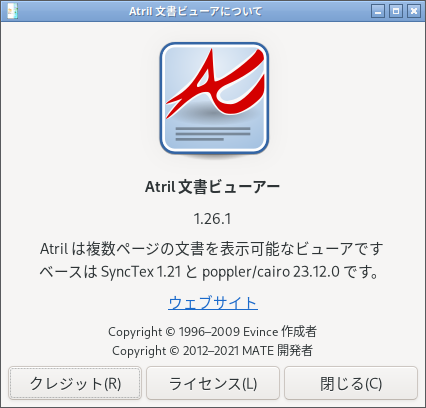Viewport: 426px width, 408px height.
Task: Click the gray text lines inside the logo
Action: tap(213, 134)
